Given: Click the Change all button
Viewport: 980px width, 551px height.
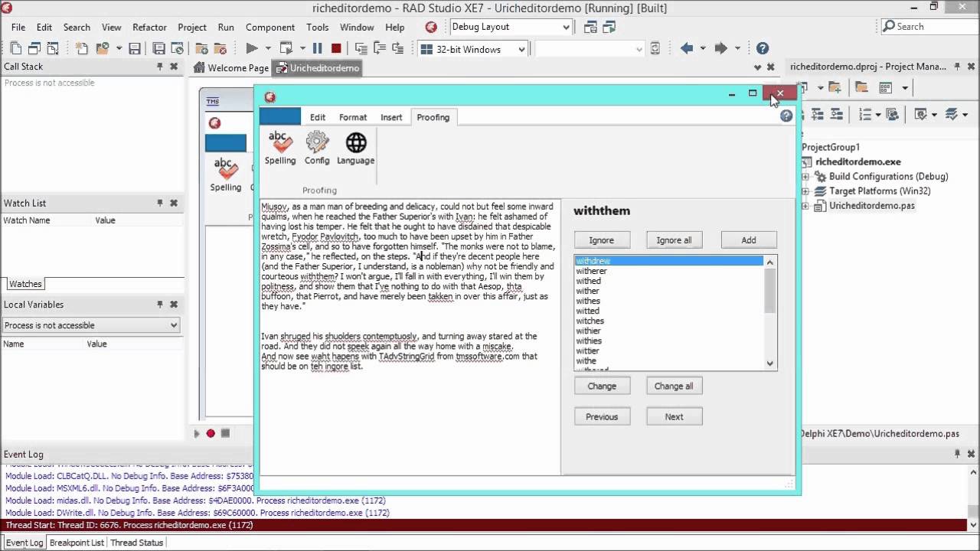Looking at the screenshot, I should click(x=674, y=386).
